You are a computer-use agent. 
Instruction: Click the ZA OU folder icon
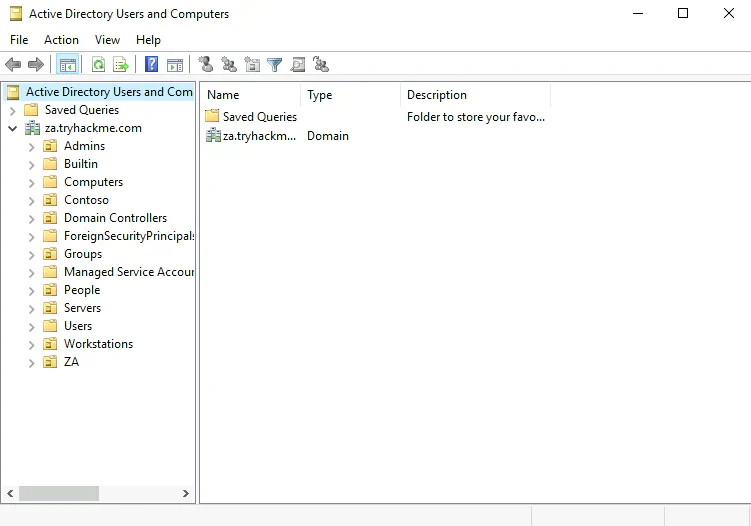(x=50, y=362)
